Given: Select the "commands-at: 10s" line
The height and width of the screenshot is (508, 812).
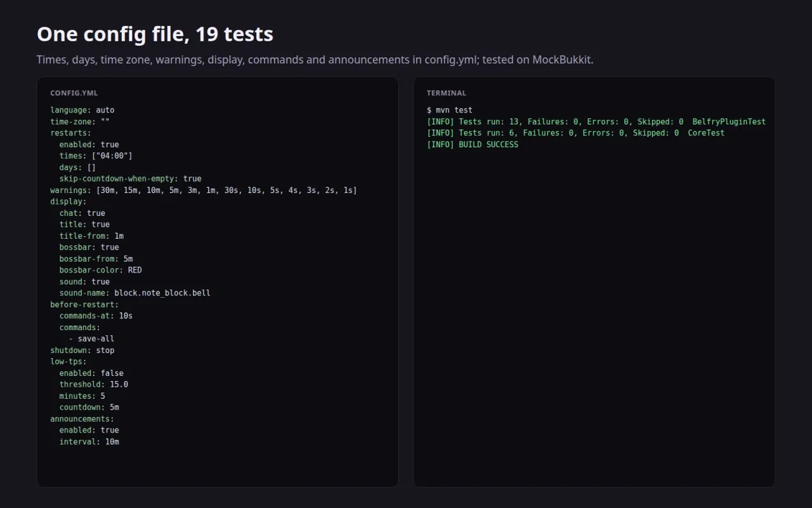Looking at the screenshot, I should point(96,316).
